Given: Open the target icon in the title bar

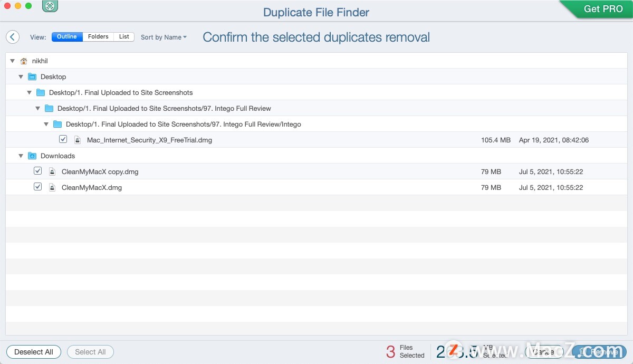Looking at the screenshot, I should click(50, 6).
